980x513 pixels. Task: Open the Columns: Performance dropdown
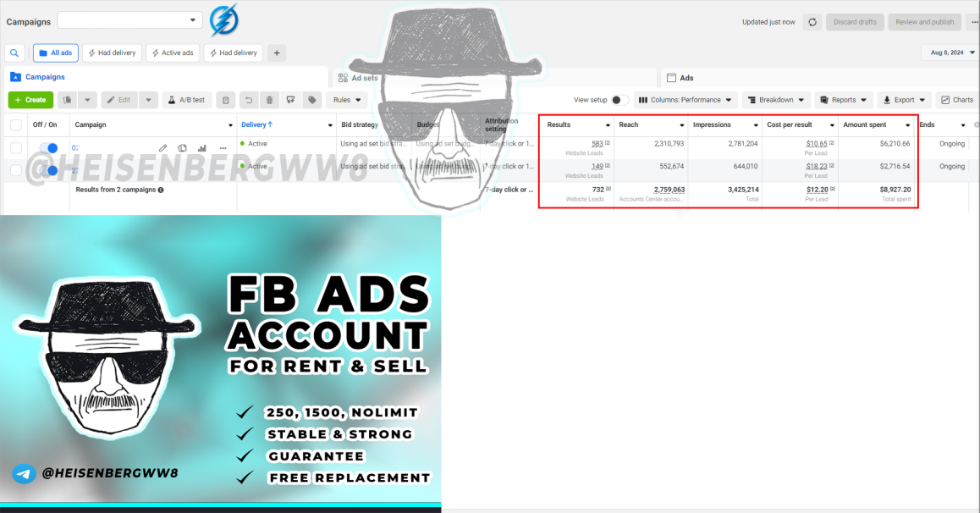click(x=685, y=100)
